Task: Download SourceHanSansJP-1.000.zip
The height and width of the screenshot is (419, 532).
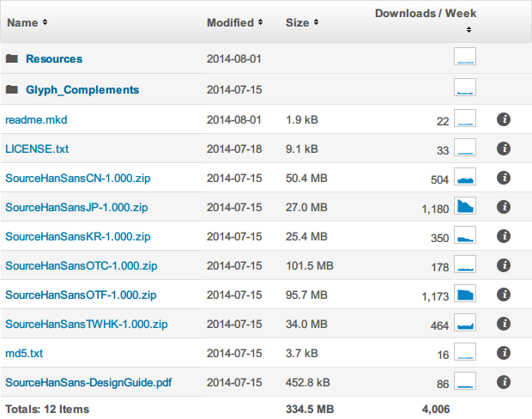Action: pyautogui.click(x=76, y=208)
